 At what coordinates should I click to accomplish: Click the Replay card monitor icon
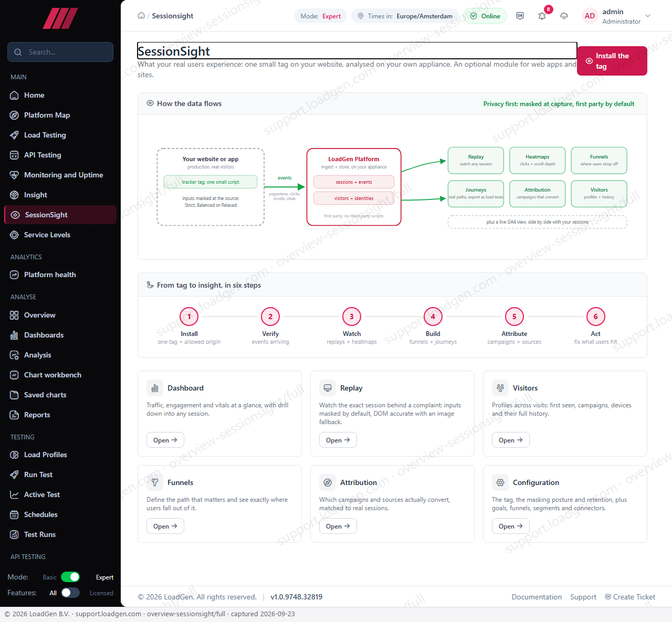pyautogui.click(x=328, y=388)
